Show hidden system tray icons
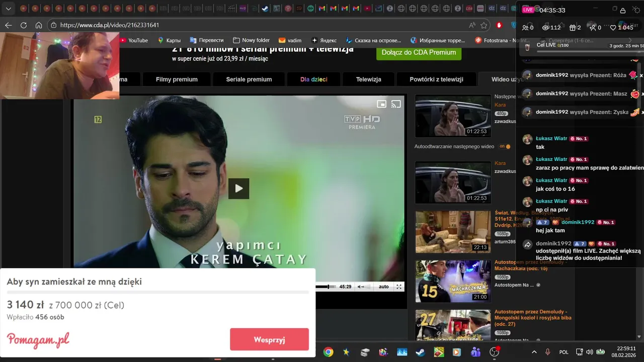 [534, 352]
